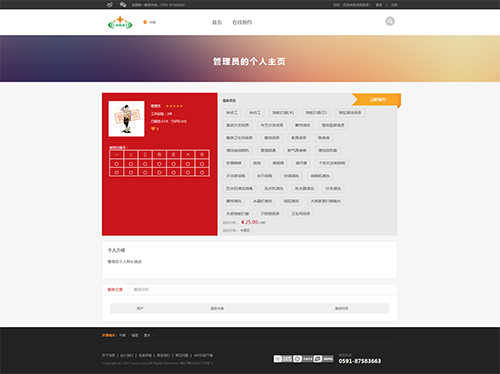Click the 六 day header in schedule table
The height and width of the screenshot is (374, 500).
pyautogui.click(x=188, y=155)
